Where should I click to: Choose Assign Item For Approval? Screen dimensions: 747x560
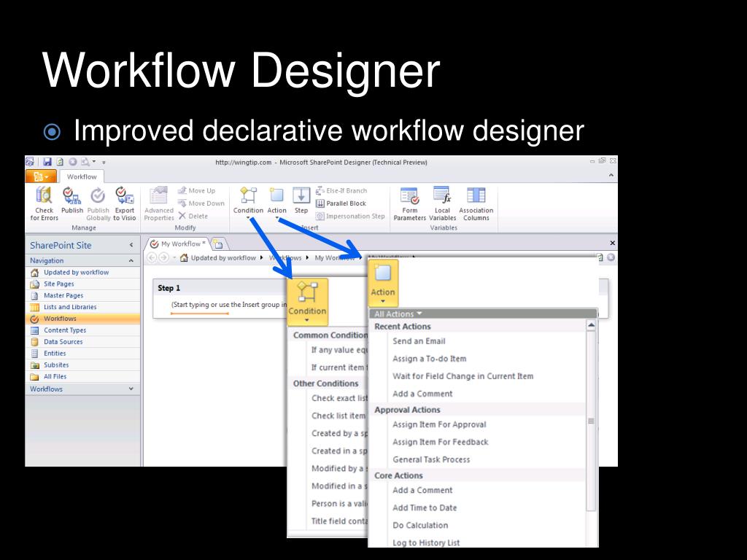click(x=439, y=424)
